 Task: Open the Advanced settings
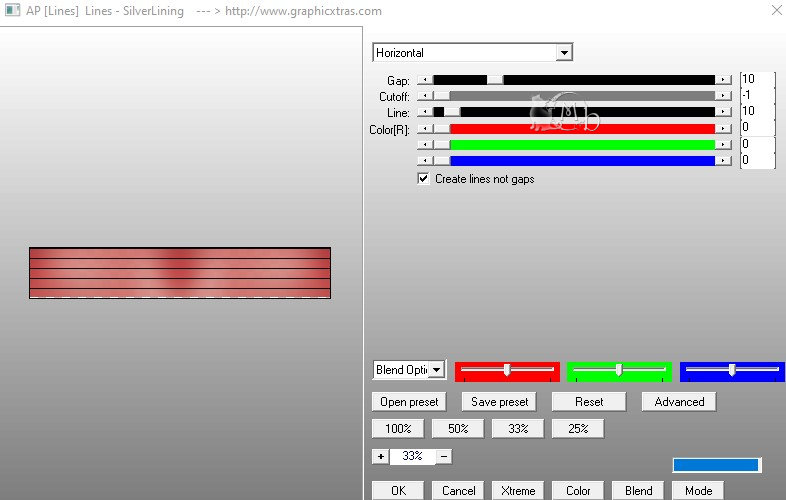click(679, 402)
